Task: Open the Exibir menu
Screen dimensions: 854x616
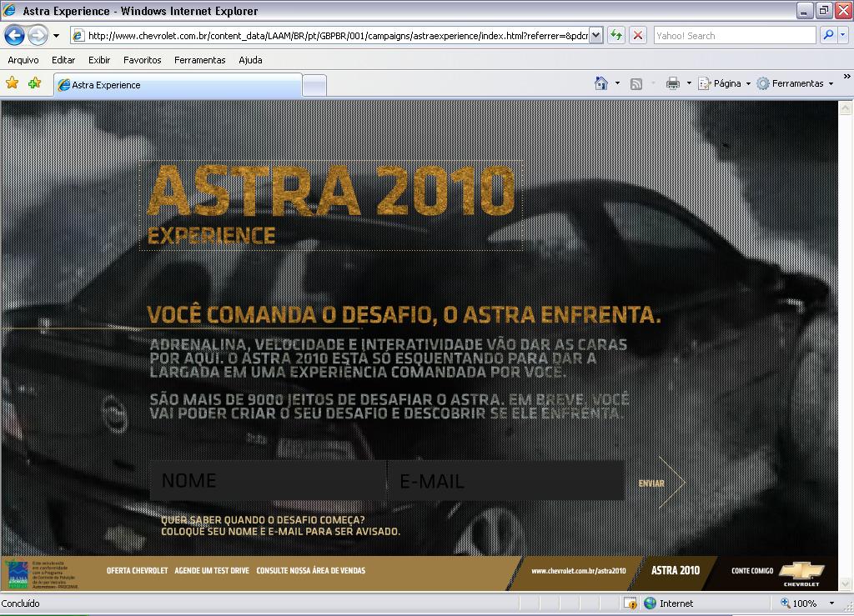Action: click(99, 60)
